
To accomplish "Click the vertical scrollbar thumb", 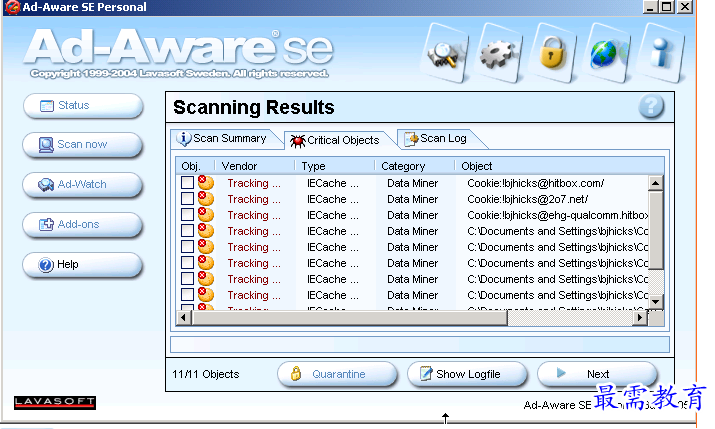I will pos(656,230).
